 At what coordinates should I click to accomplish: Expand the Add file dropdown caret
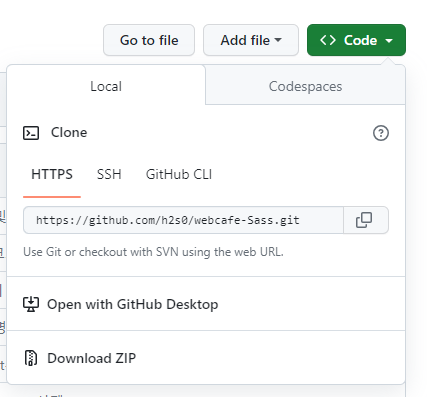coord(278,40)
